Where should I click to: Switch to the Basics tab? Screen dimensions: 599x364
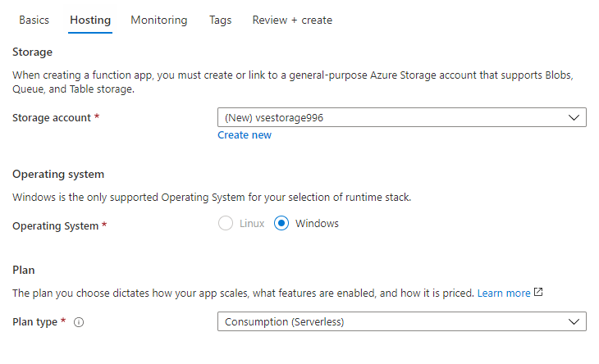pos(34,20)
